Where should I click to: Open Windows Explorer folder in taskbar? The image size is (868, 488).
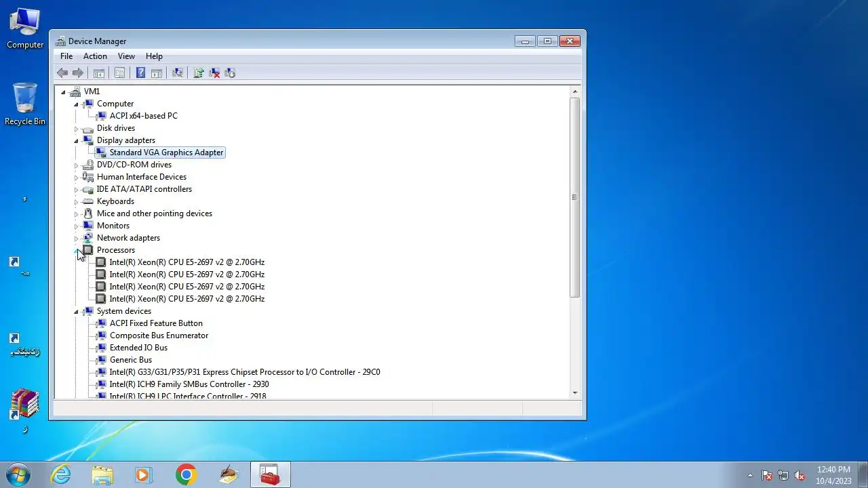coord(102,474)
